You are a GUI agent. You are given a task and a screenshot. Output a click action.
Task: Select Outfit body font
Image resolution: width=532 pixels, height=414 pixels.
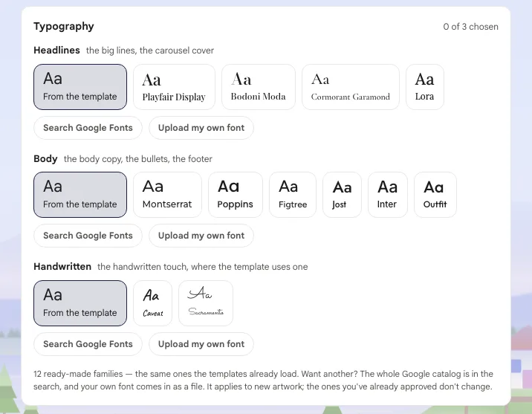click(435, 195)
